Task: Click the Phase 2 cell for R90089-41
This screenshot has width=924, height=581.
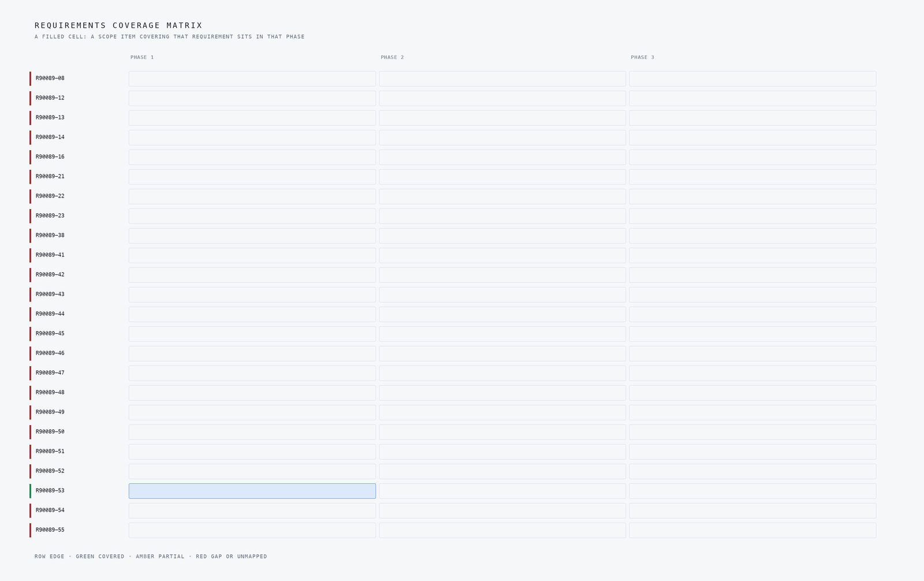Action: [x=502, y=255]
